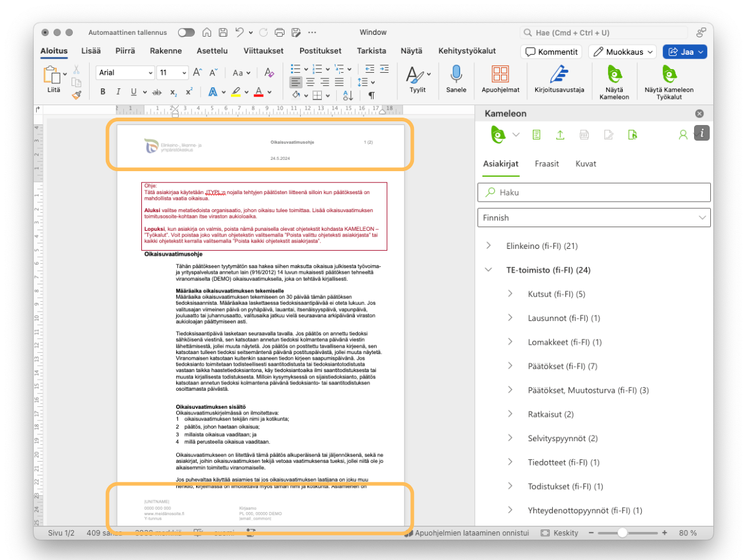Screen dimensions: 747x560
Task: Apply red font color
Action: [259, 92]
